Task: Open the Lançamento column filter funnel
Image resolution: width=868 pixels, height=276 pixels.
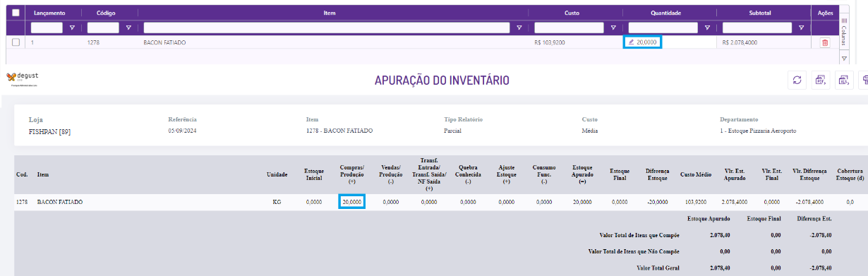Action: (71, 28)
